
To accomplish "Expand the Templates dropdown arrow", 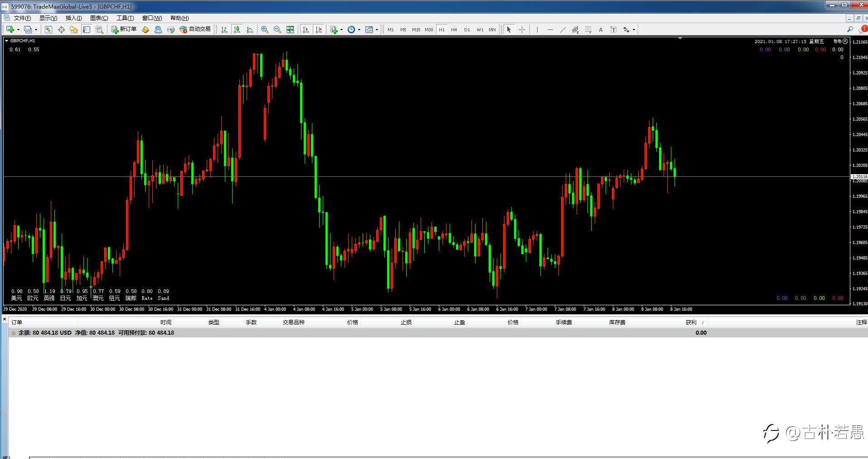I will 377,30.
